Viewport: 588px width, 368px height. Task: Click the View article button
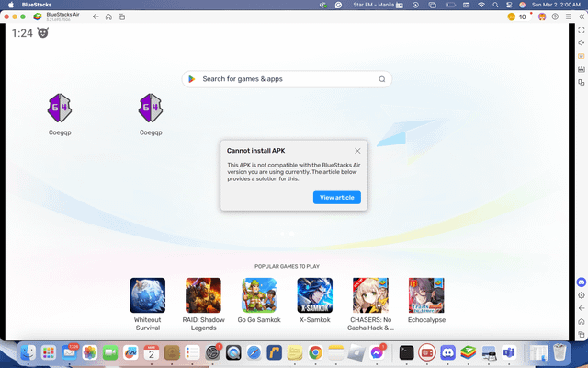point(336,198)
